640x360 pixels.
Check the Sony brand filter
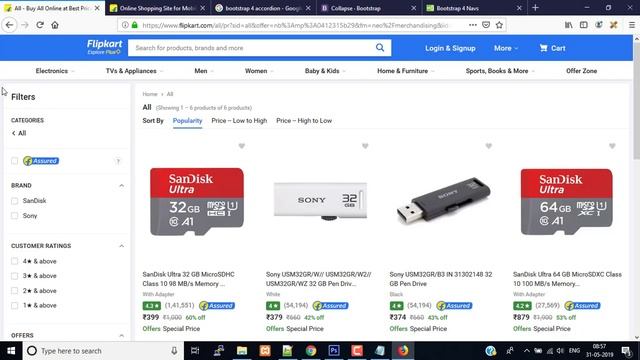click(x=15, y=216)
